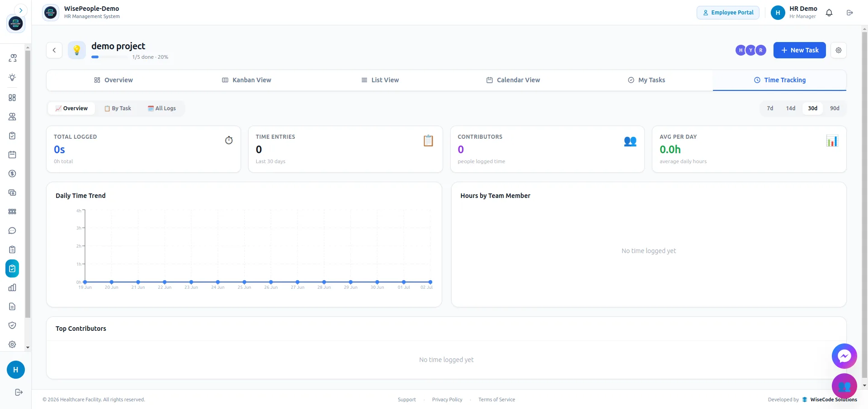The height and width of the screenshot is (409, 868).
Task: Select the By Task sub-tab
Action: pyautogui.click(x=118, y=108)
